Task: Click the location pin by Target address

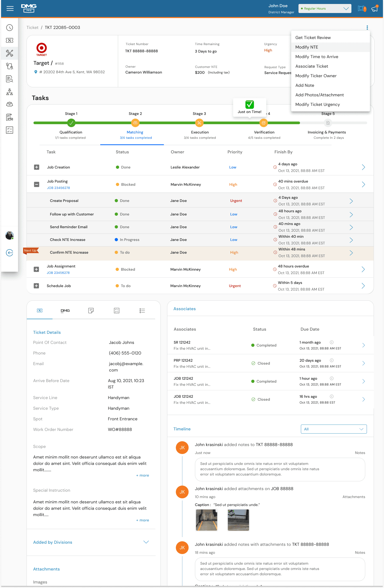Action: (36, 72)
